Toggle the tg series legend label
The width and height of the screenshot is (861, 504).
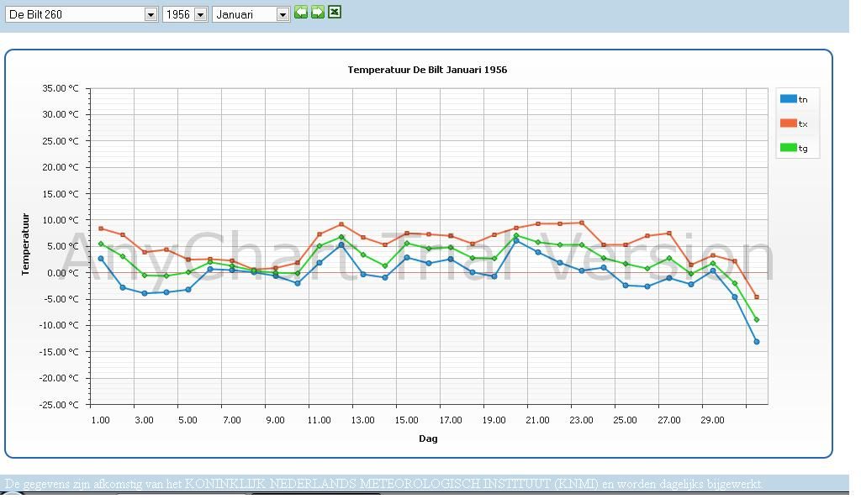(803, 149)
